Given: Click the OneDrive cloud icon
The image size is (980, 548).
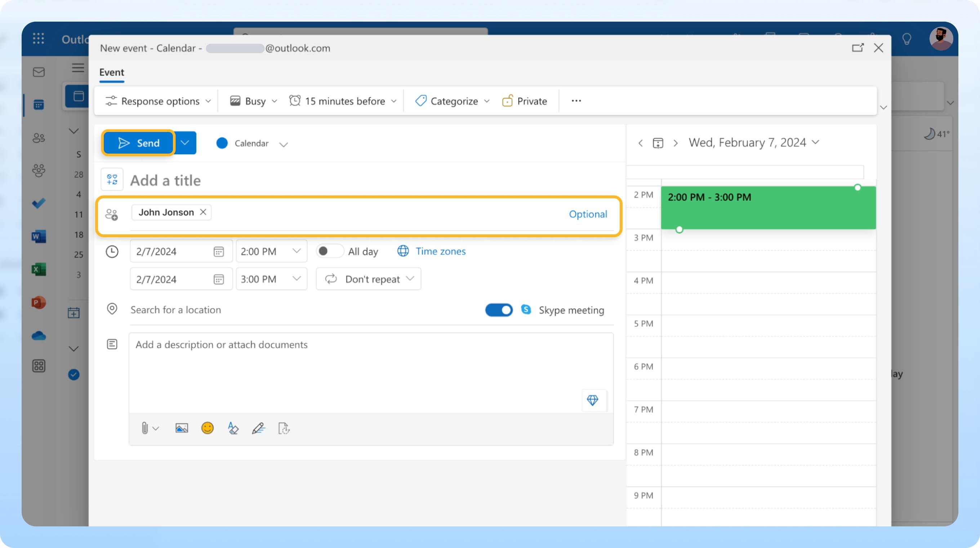Looking at the screenshot, I should click(x=39, y=336).
